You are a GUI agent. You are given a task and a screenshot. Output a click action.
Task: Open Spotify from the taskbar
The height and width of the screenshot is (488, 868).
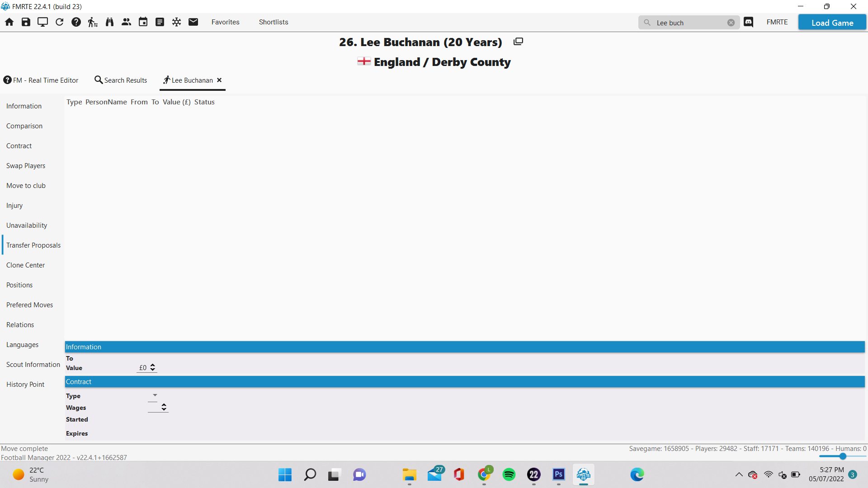pos(509,474)
